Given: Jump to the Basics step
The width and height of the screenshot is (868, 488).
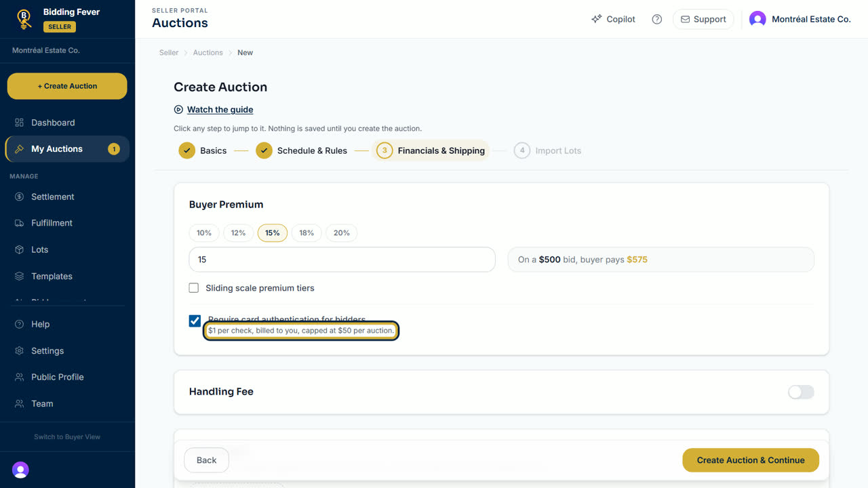Looking at the screenshot, I should pyautogui.click(x=203, y=150).
